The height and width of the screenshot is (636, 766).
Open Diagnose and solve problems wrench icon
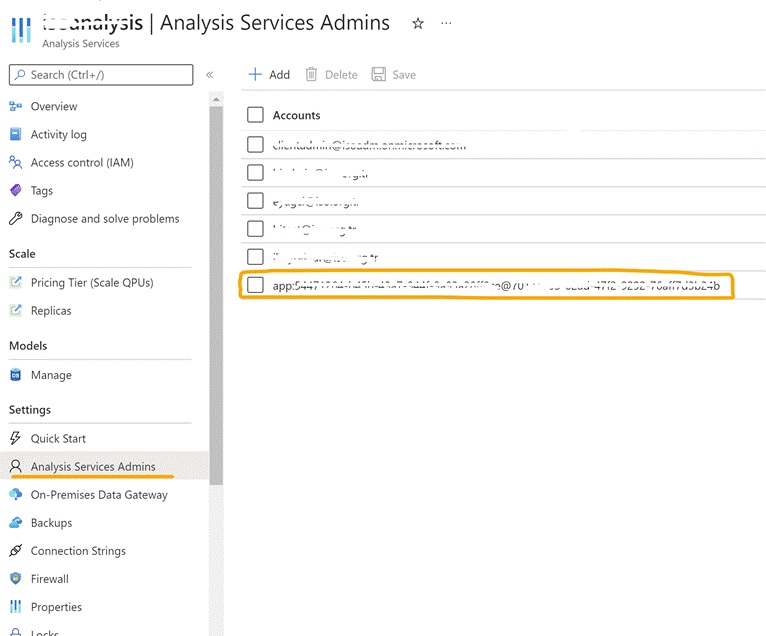click(x=15, y=219)
